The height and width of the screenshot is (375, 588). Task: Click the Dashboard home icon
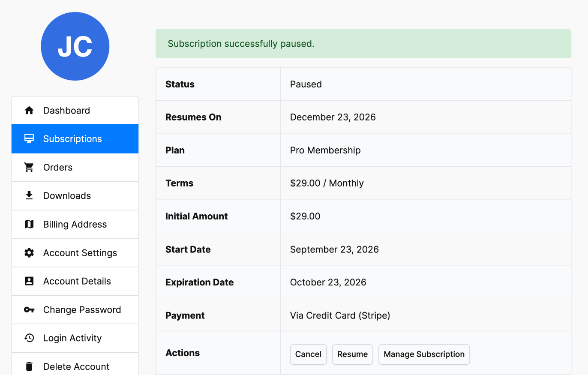(x=29, y=111)
